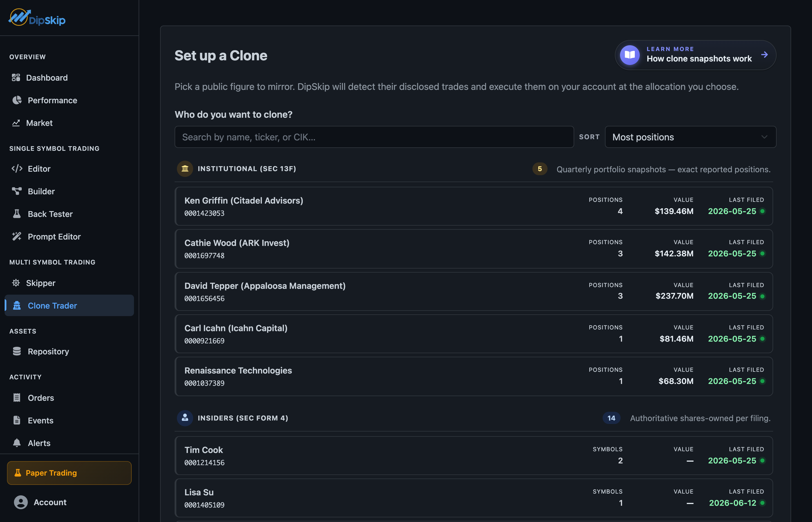Navigate to Back Tester

(x=69, y=214)
